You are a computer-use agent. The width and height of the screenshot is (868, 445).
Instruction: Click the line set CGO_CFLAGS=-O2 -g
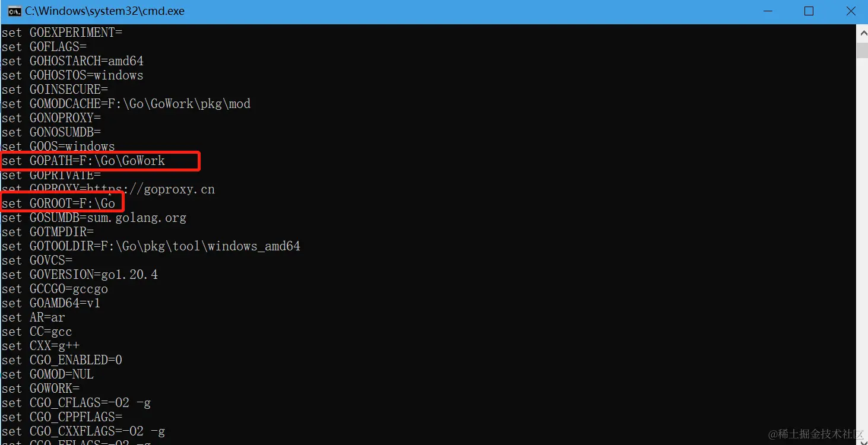click(x=76, y=403)
